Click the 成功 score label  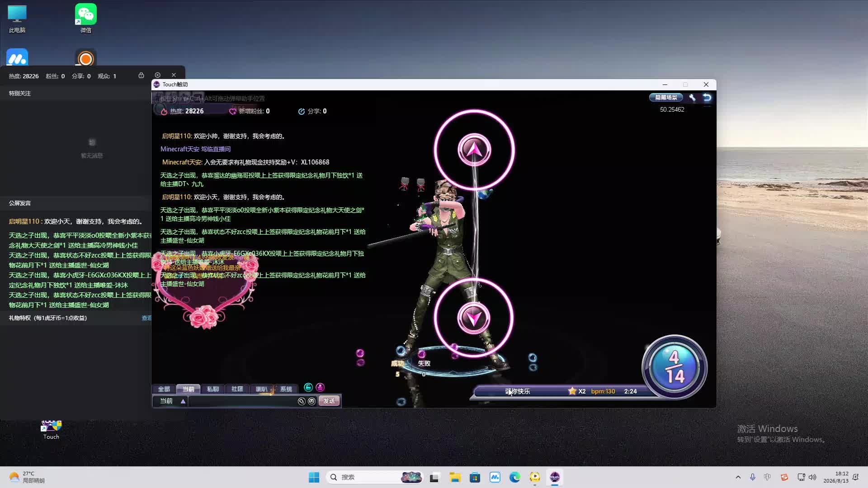[x=397, y=363]
